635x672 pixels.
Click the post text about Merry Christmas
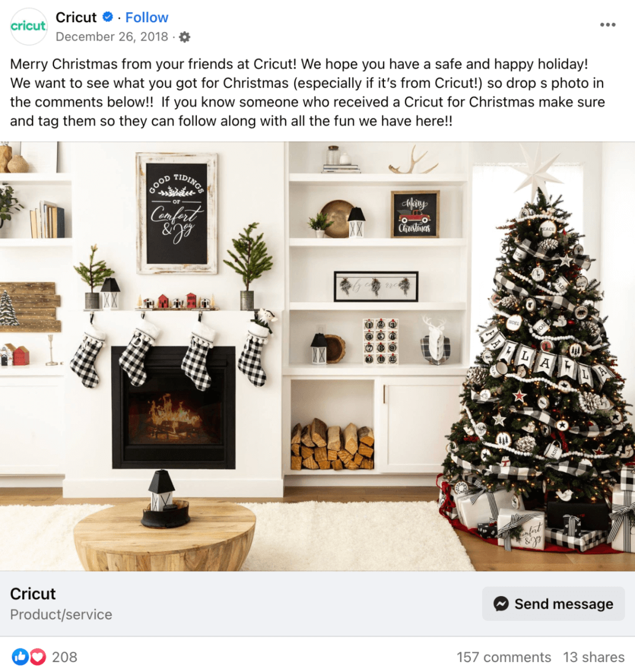click(x=308, y=92)
